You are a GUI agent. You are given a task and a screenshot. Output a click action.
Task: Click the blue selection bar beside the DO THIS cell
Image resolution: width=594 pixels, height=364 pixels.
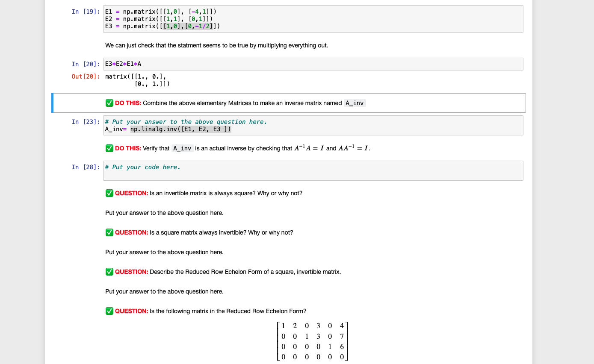pos(53,103)
